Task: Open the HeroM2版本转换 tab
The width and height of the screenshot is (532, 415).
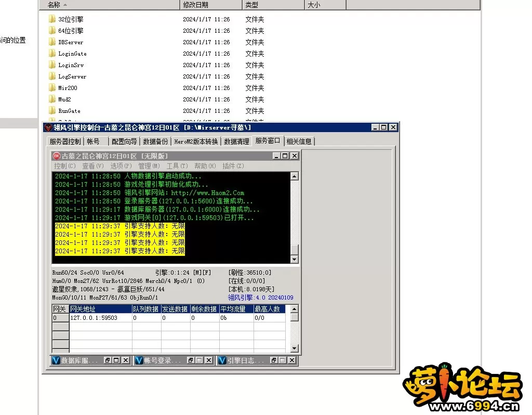Action: point(196,141)
